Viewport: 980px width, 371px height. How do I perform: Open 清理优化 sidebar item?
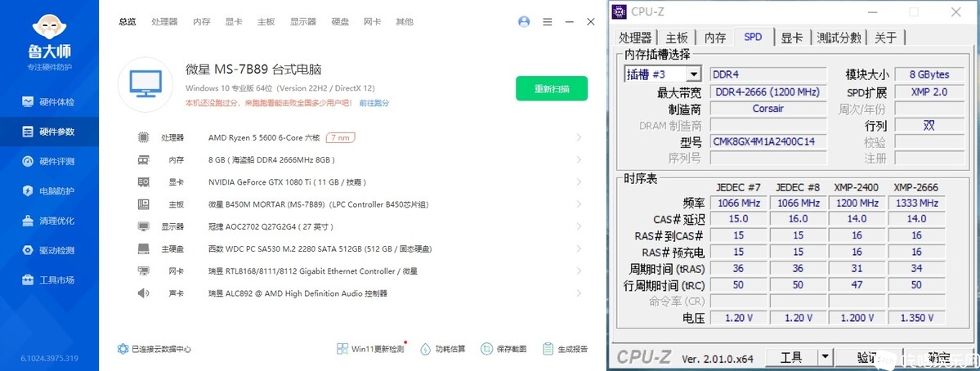click(x=49, y=221)
